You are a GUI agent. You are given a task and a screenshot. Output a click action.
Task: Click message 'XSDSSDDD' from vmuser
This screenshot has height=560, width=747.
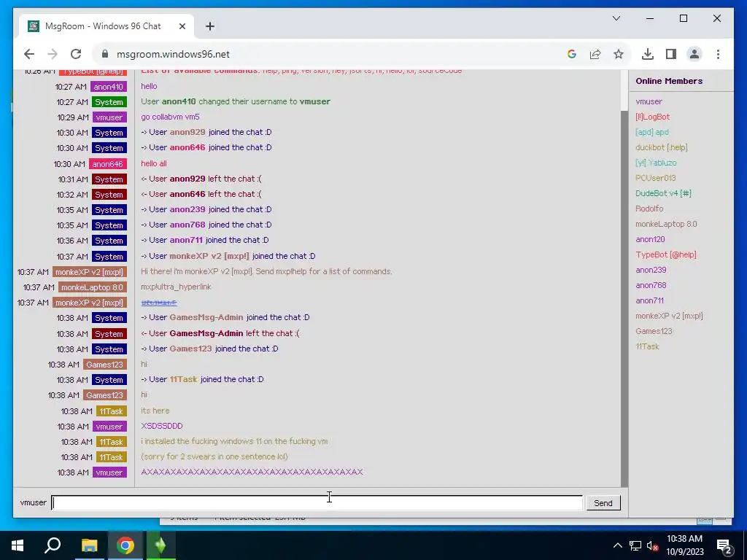coord(161,426)
